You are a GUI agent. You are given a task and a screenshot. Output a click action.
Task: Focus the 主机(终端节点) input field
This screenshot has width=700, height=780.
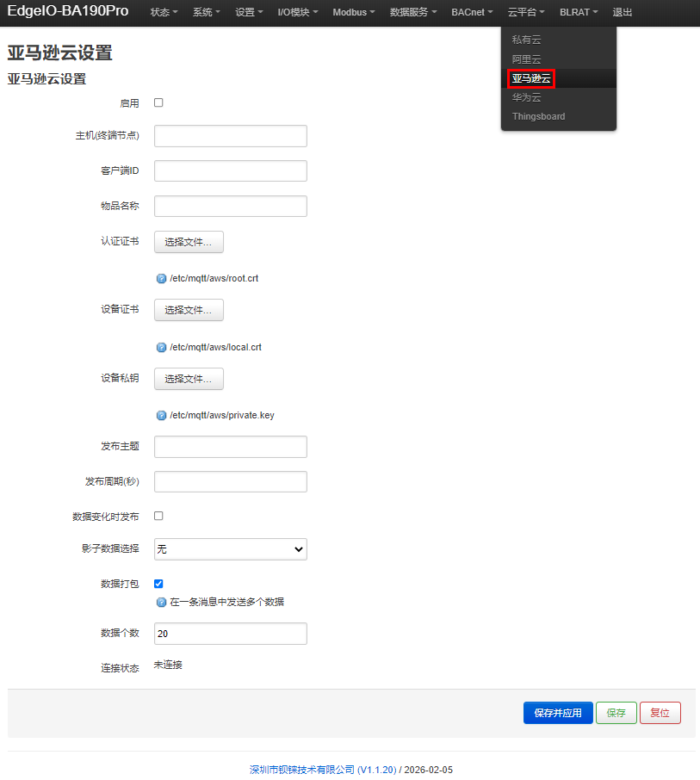pos(231,136)
